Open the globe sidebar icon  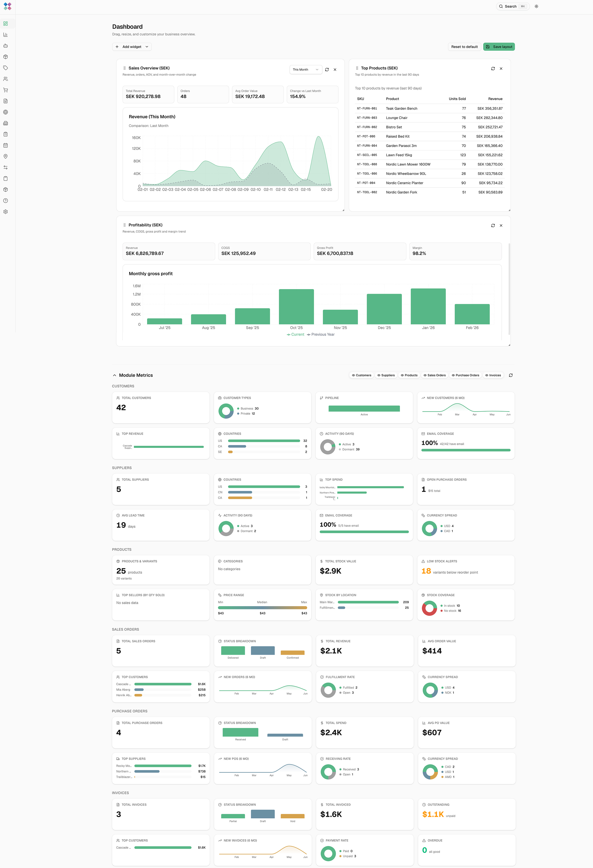pyautogui.click(x=6, y=112)
